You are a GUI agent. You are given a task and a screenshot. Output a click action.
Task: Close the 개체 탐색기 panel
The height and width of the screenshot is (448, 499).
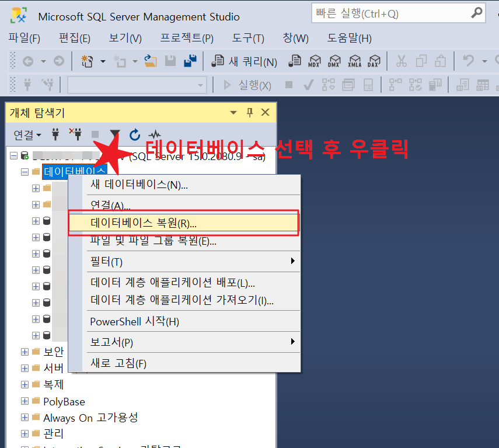[265, 112]
